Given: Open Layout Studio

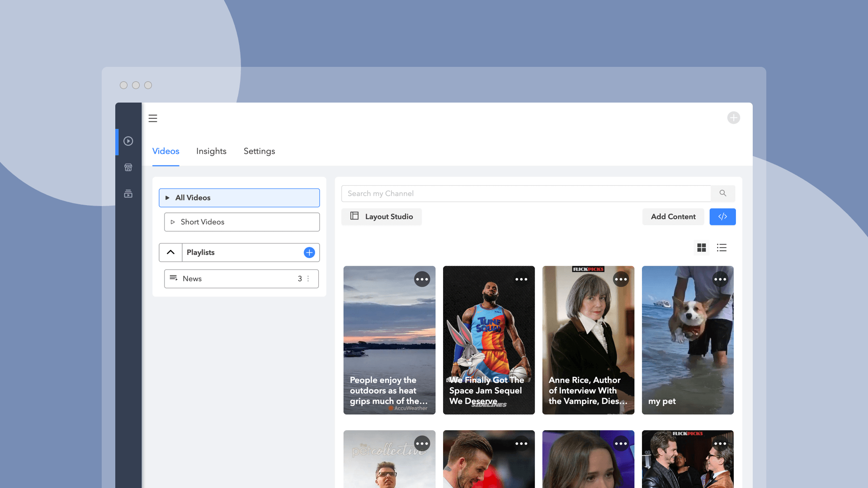Looking at the screenshot, I should (382, 216).
